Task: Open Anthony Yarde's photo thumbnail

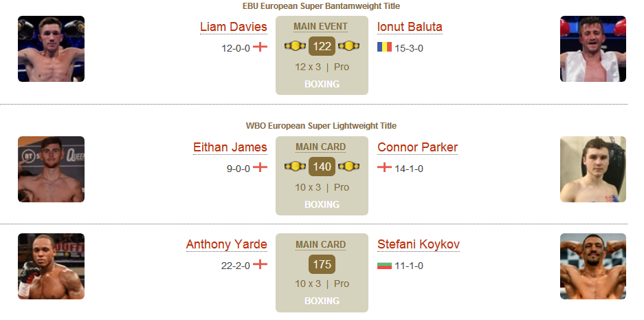Action: 51,266
